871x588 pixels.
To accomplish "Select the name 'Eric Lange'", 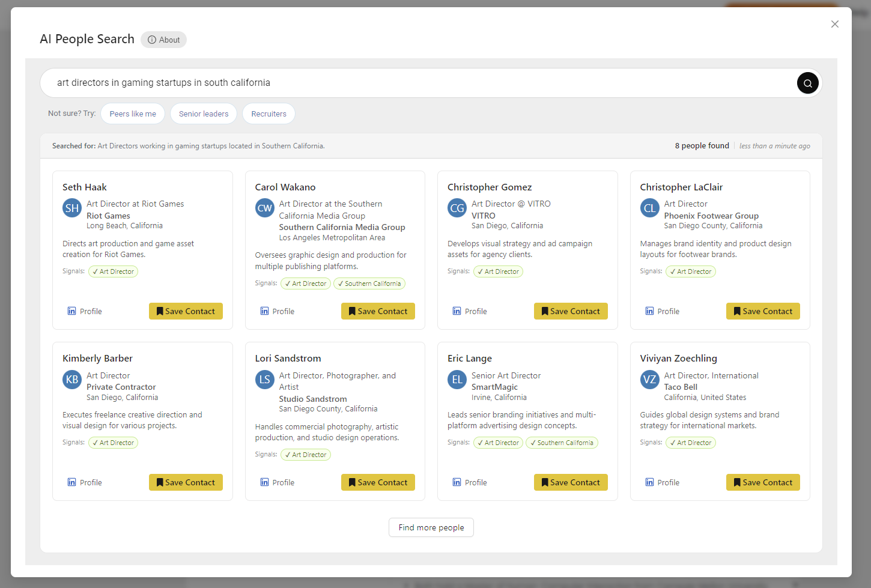I will pos(470,359).
